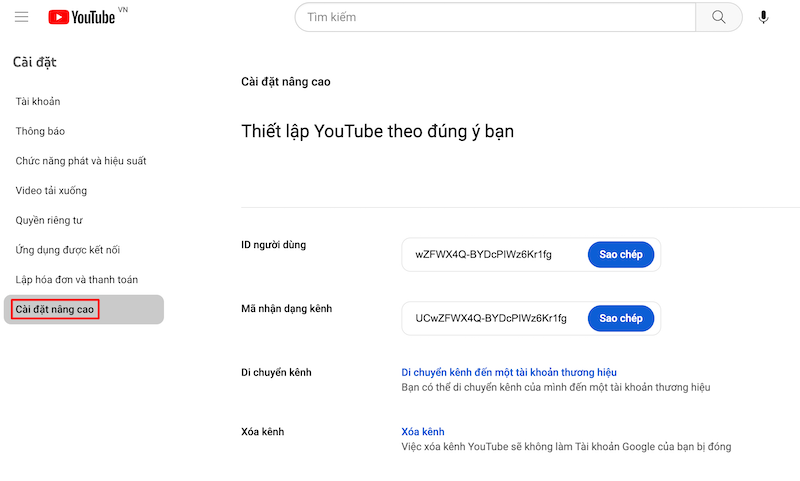Open Quyền riêng tư section

(49, 220)
